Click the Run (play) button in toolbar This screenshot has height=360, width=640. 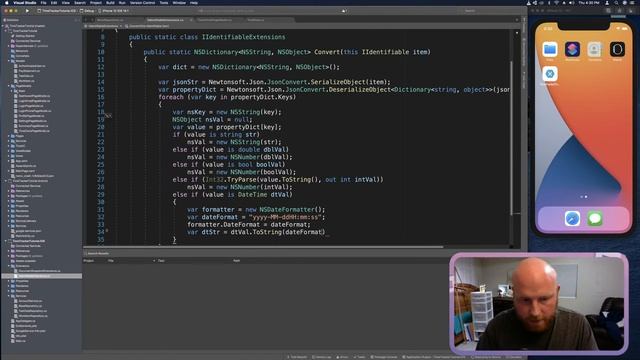27,11
